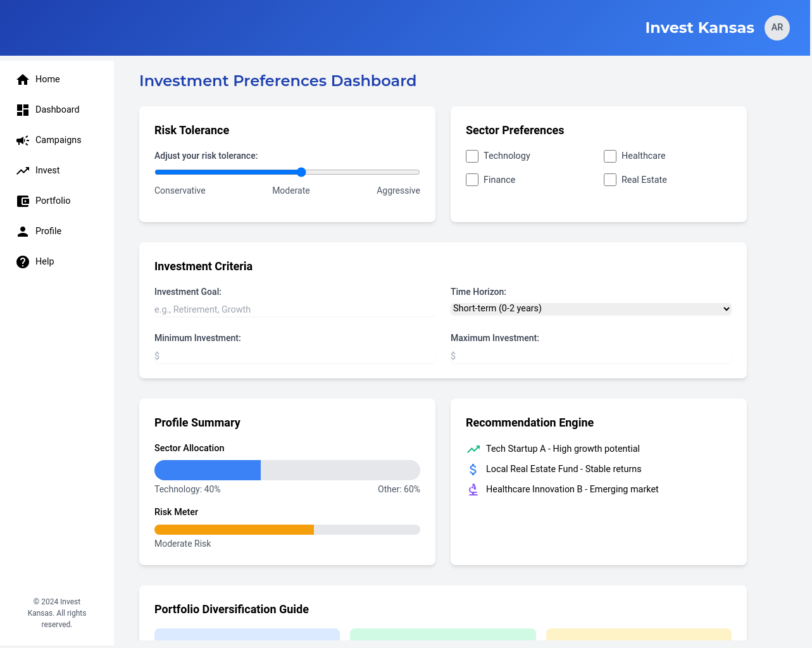
Task: Select the Dashboard grid icon
Action: click(23, 109)
